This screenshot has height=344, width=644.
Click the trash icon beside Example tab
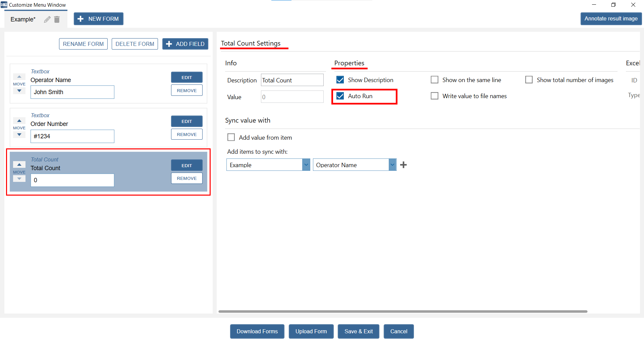[57, 19]
